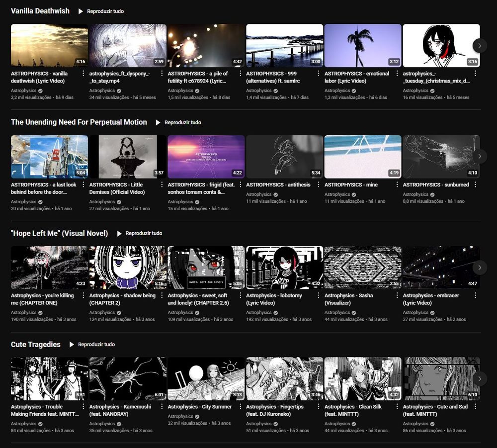Click title shadow being (CHAPTER 2)
The image size is (497, 448).
tap(122, 299)
